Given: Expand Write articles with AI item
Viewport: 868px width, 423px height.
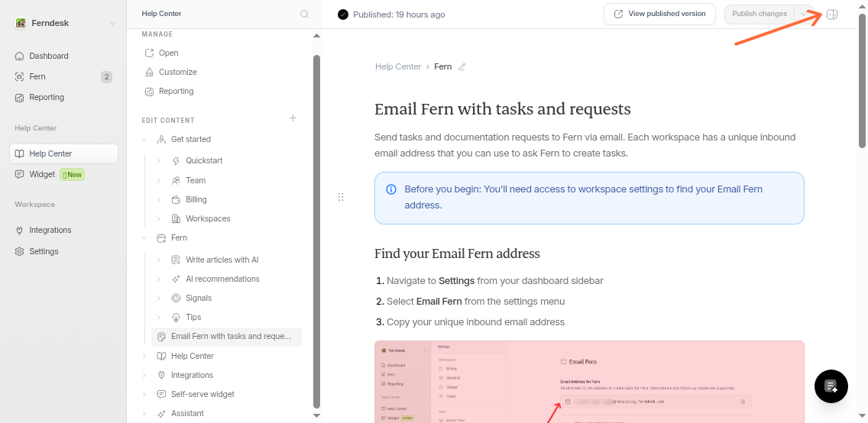Looking at the screenshot, I should pos(159,260).
